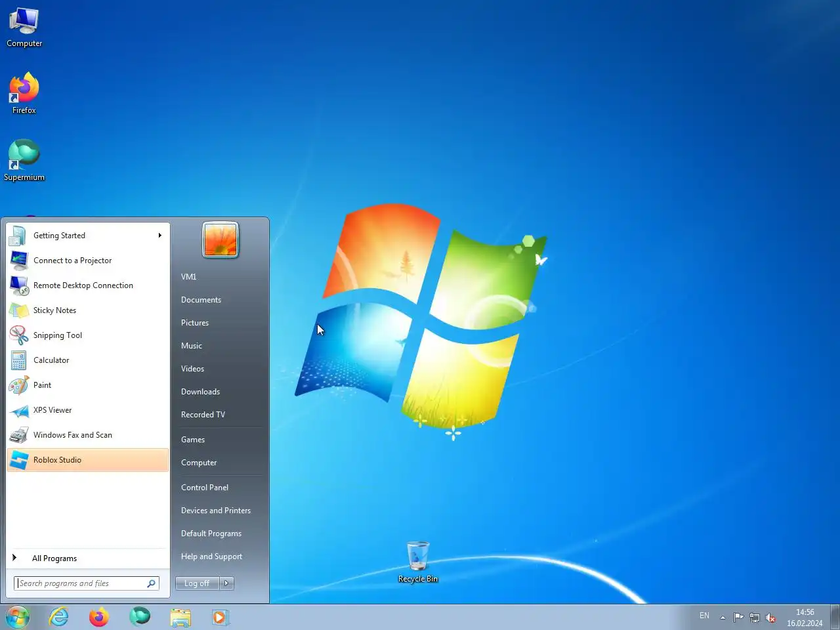Open Music from the Start menu
Screen dimensions: 840x630
point(192,346)
